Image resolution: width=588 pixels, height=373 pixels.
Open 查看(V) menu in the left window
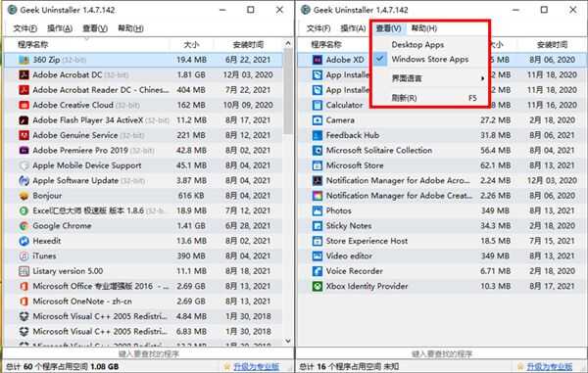pos(95,28)
